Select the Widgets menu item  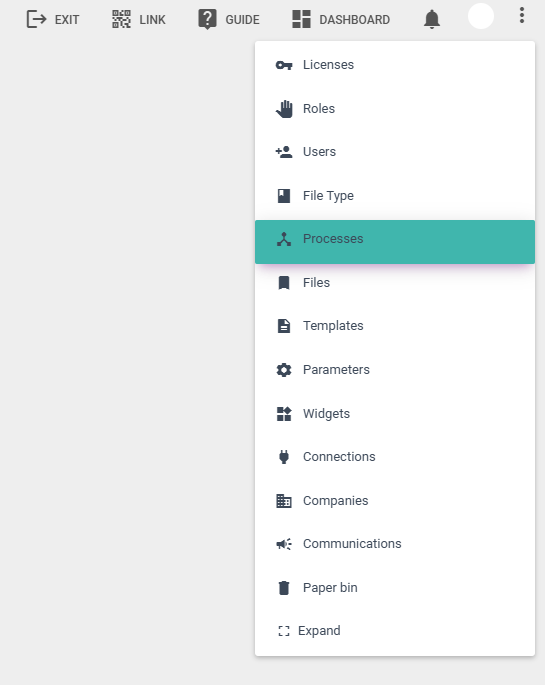pos(395,413)
